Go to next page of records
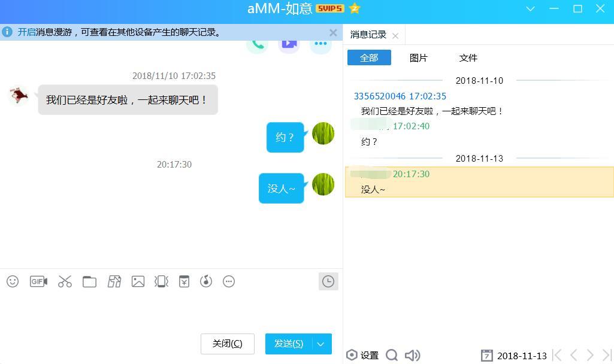This screenshot has height=364, width=614. pyautogui.click(x=589, y=355)
